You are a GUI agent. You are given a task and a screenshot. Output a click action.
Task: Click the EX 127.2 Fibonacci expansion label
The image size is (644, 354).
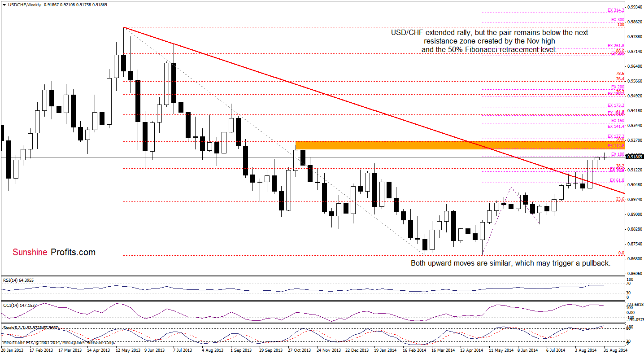pyautogui.click(x=616, y=136)
